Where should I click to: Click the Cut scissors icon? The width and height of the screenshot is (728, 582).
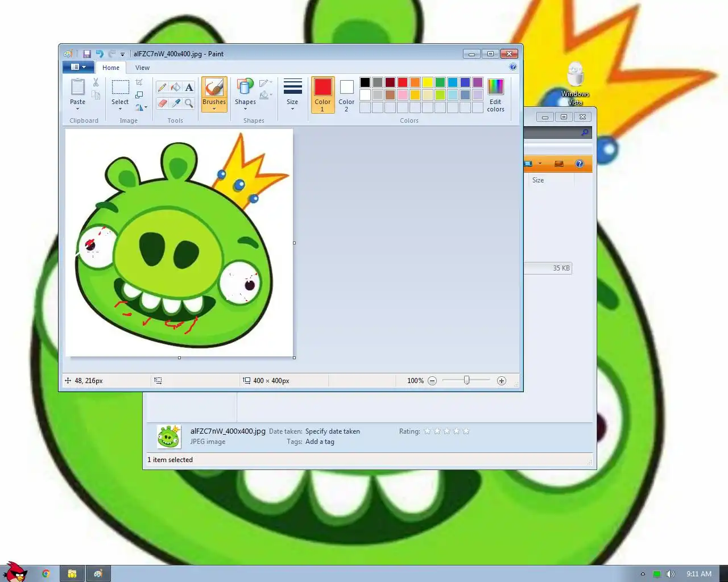96,83
